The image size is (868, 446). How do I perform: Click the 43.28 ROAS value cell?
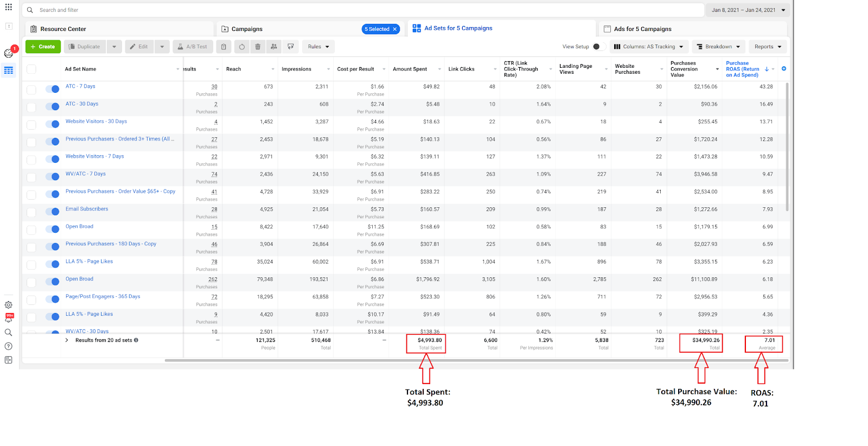tap(766, 87)
